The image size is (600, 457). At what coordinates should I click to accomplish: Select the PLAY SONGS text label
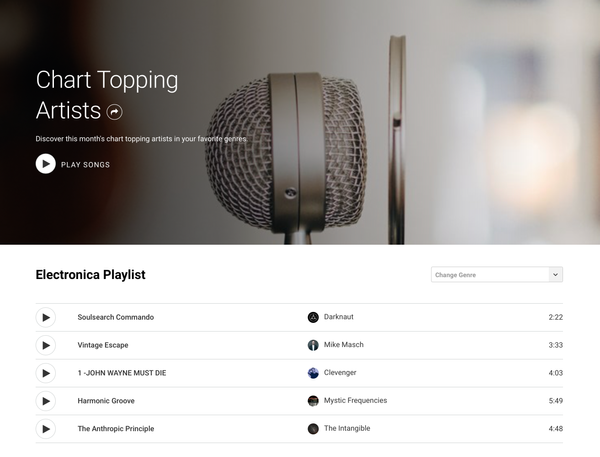pos(85,165)
